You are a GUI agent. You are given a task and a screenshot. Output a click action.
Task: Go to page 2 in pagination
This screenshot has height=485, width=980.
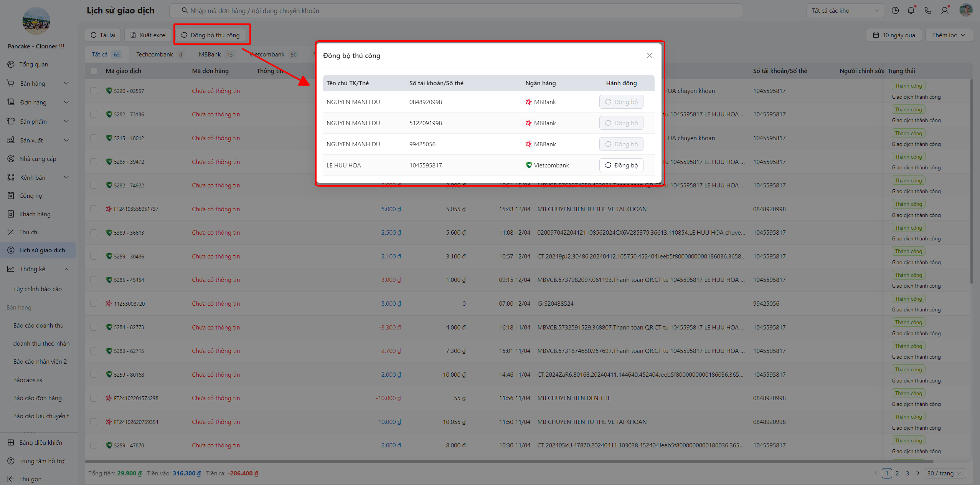click(x=897, y=473)
